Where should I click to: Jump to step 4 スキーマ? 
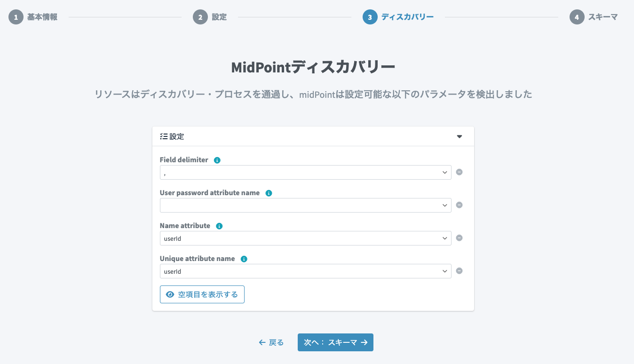pos(594,17)
